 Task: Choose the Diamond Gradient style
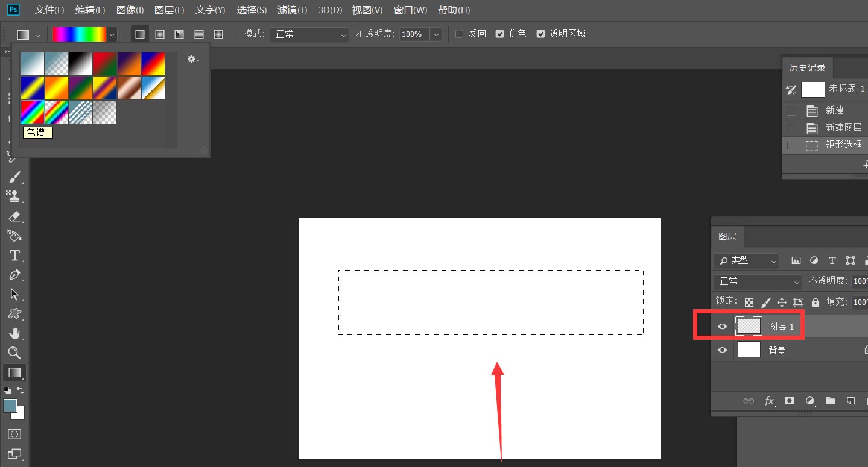[218, 34]
